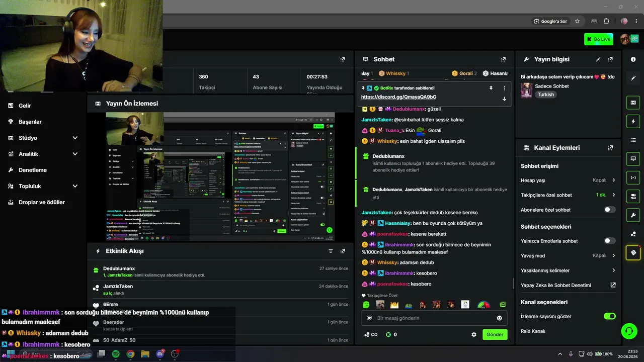Pop out the Kanal Eylemleri panel

(610, 148)
